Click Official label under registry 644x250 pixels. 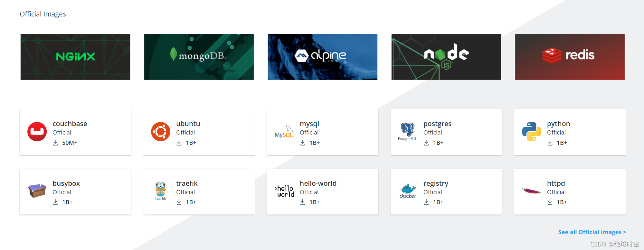(433, 192)
